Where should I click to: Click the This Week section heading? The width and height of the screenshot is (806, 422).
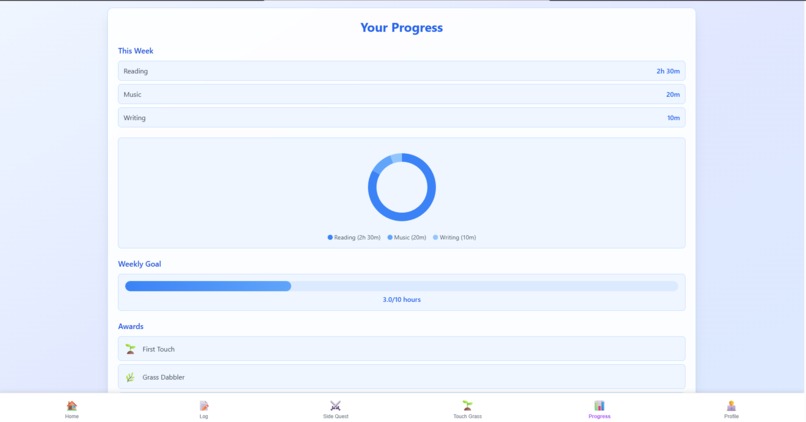[x=136, y=51]
